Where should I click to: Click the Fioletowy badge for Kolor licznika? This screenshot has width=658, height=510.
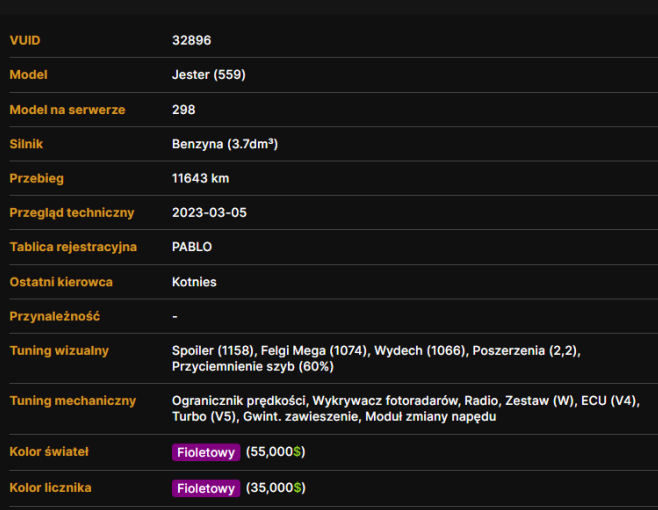pos(206,488)
